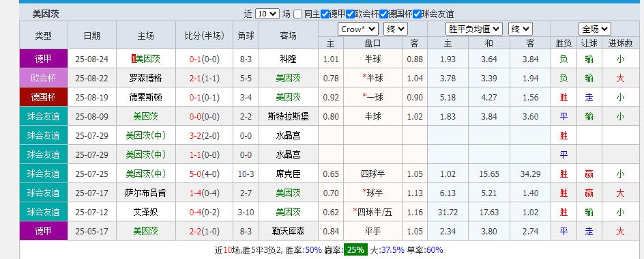Open home team 美因茨 on the 25-08-24 row
Image resolution: width=644 pixels, height=259 pixels.
(148, 59)
